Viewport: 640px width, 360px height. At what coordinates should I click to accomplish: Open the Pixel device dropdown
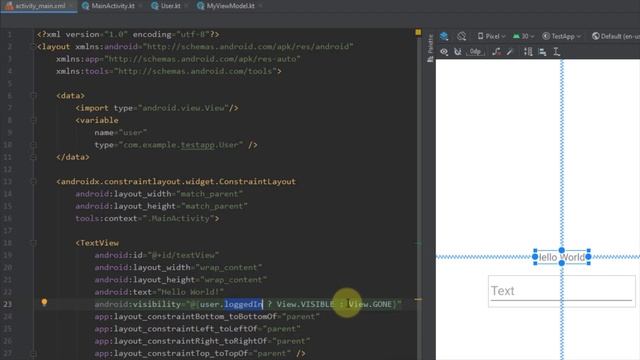491,36
